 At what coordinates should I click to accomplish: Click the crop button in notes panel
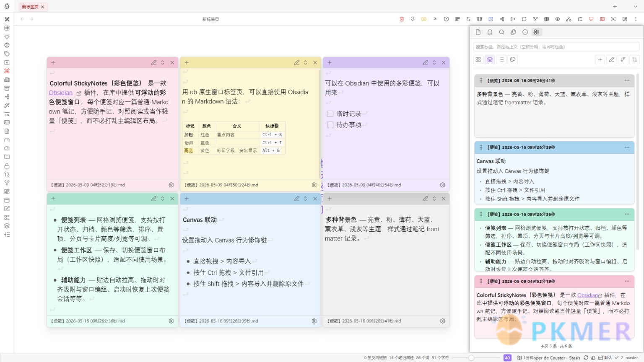pyautogui.click(x=634, y=59)
